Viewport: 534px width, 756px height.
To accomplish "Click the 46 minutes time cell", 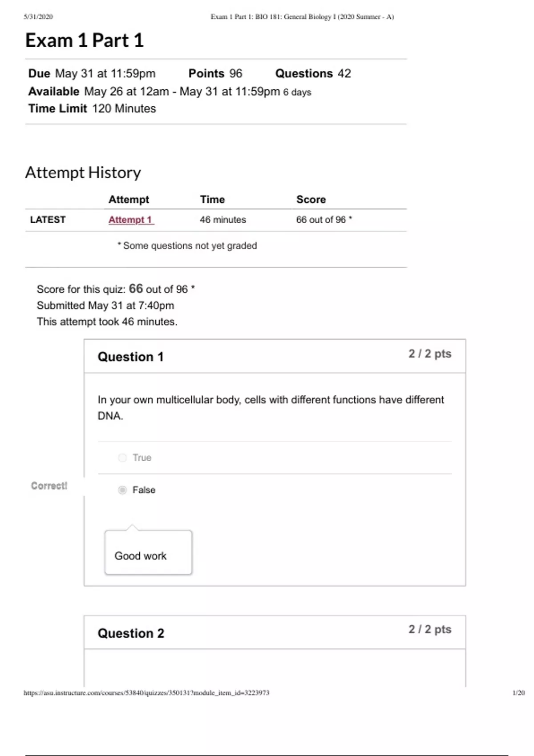I will (x=223, y=220).
